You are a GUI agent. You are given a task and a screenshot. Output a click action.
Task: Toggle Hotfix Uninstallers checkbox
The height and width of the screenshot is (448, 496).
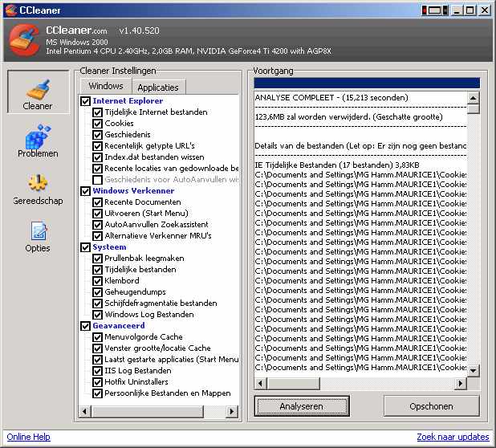coord(97,382)
